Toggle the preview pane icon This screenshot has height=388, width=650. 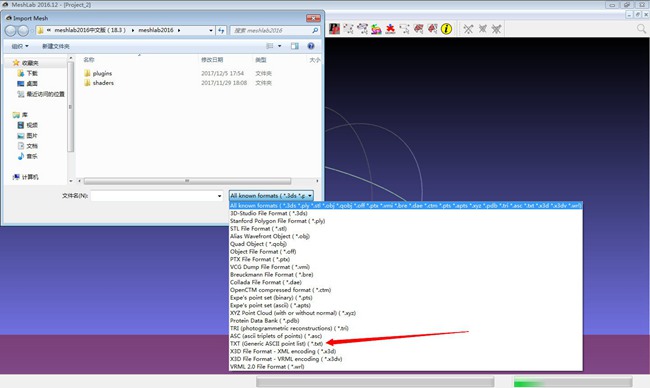pos(295,46)
